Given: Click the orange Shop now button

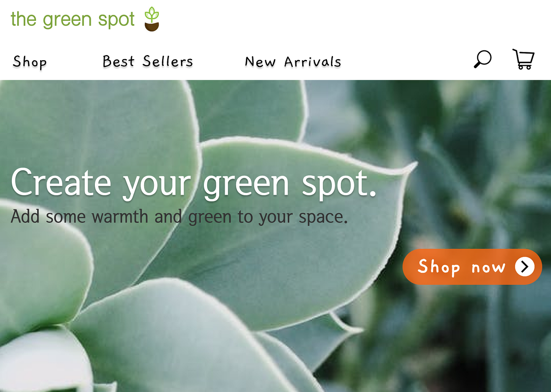Looking at the screenshot, I should pyautogui.click(x=472, y=267).
